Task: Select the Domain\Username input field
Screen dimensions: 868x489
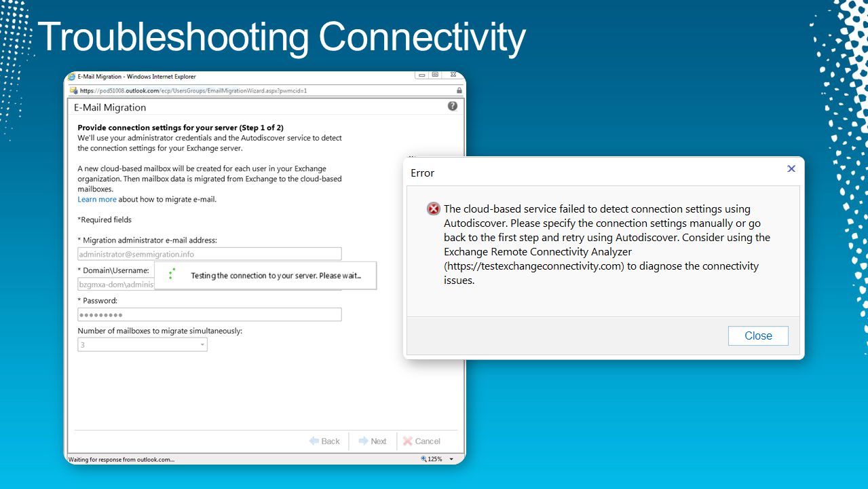Action: [x=116, y=285]
